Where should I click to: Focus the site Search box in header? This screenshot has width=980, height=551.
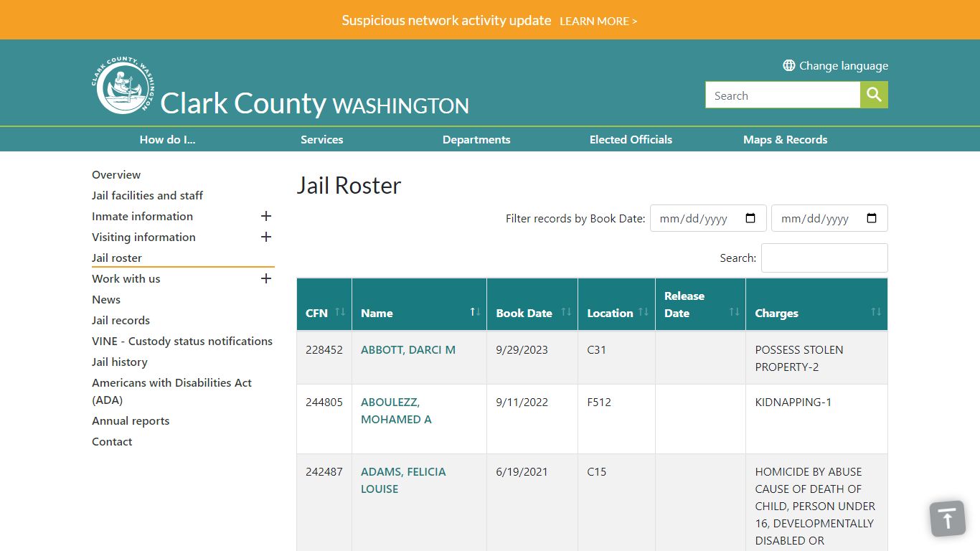click(x=782, y=95)
